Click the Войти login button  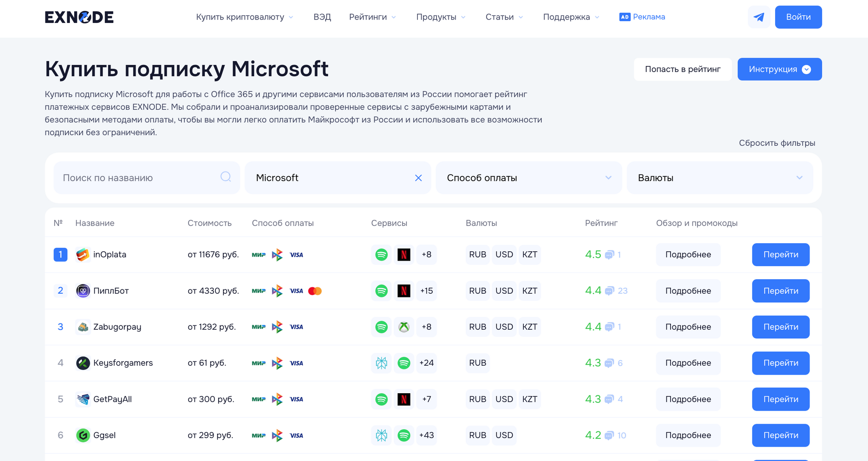click(798, 17)
